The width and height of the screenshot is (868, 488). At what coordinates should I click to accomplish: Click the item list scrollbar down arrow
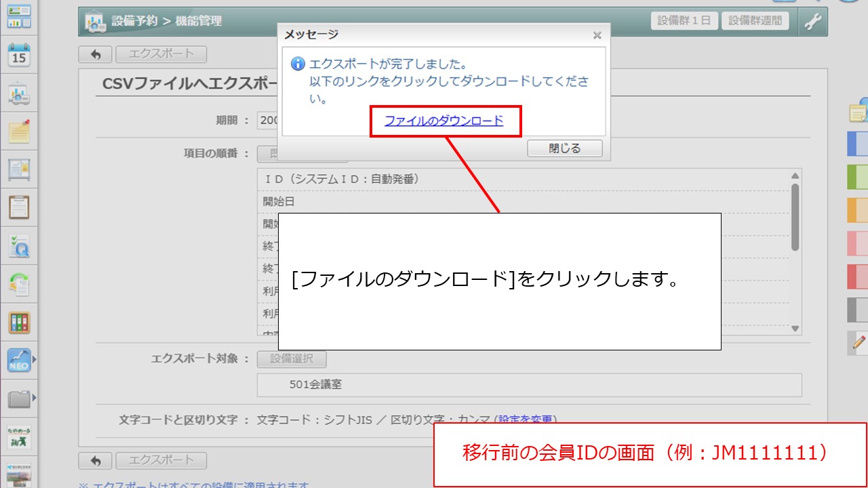pyautogui.click(x=795, y=328)
